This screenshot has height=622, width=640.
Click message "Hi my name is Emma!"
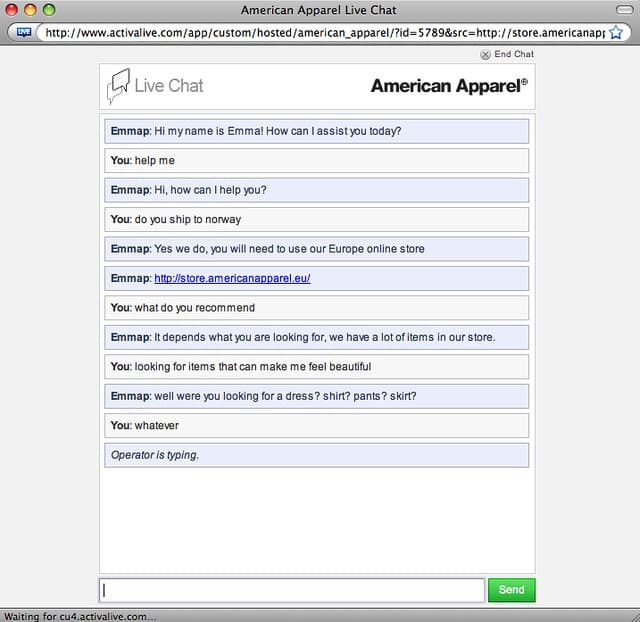tap(316, 131)
